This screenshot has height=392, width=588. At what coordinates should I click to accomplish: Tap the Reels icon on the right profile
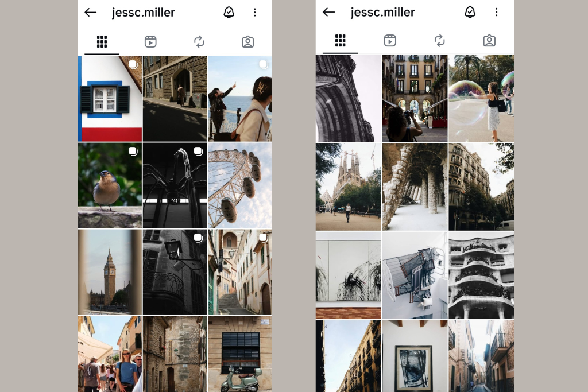(x=389, y=41)
